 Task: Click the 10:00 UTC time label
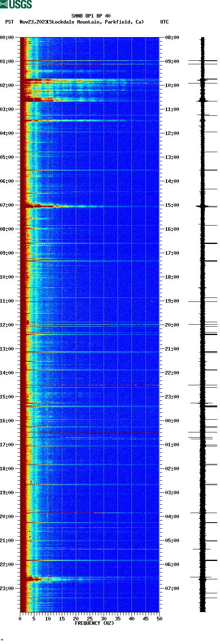(x=172, y=85)
